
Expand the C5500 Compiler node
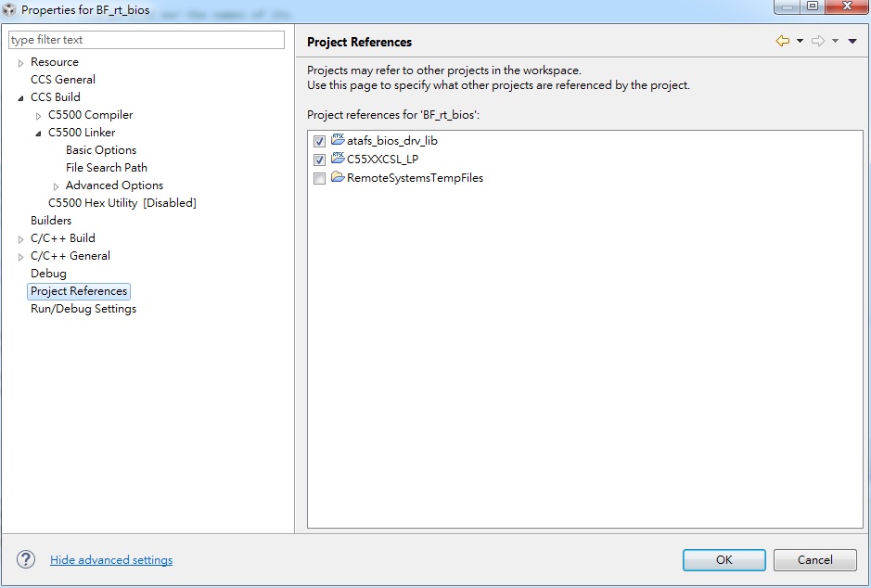(39, 116)
